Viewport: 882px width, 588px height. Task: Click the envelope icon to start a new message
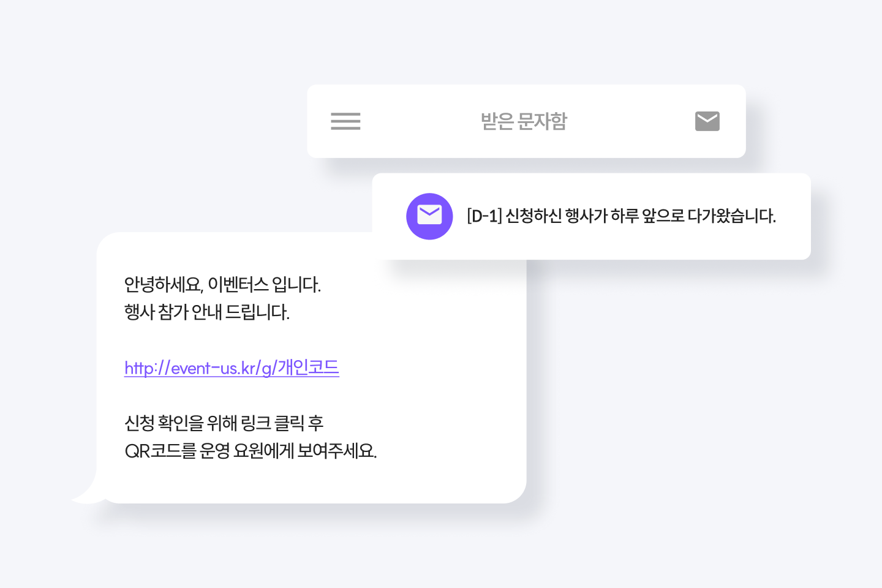707,121
